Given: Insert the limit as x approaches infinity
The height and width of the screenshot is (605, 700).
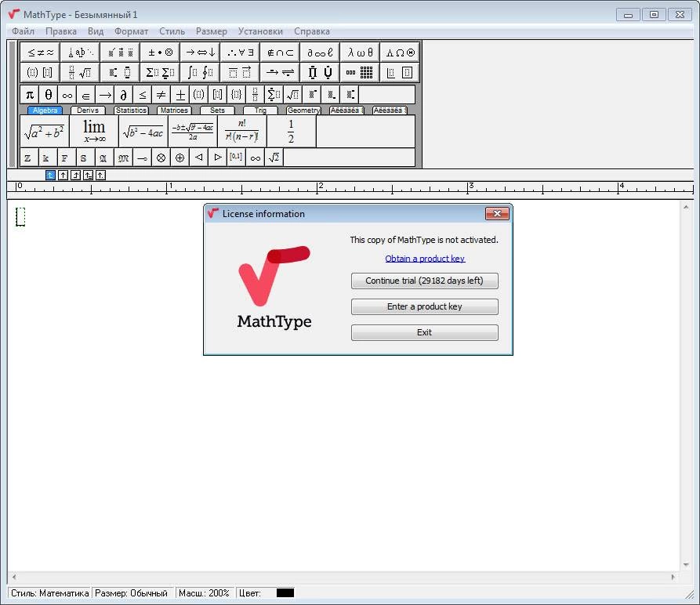Looking at the screenshot, I should pyautogui.click(x=94, y=131).
